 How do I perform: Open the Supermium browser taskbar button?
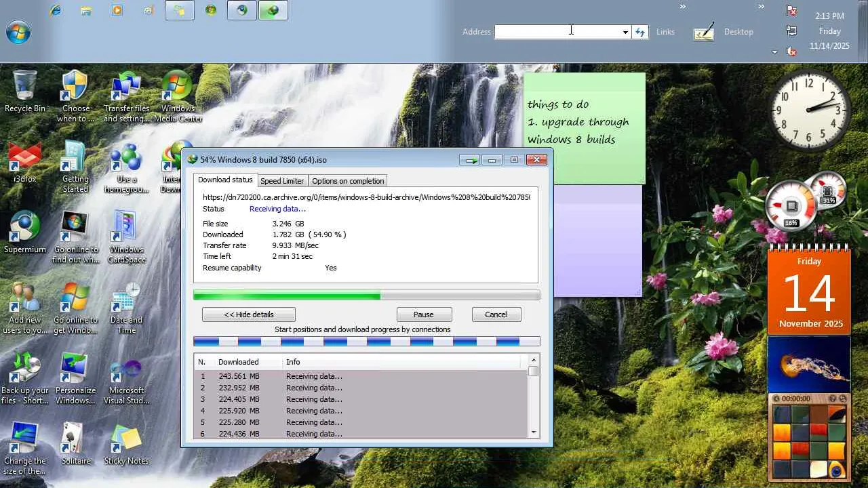(242, 10)
